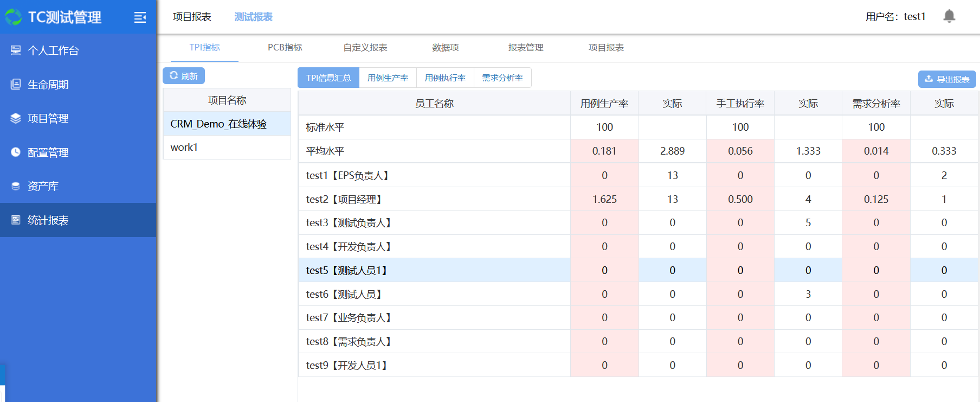Click the TC测试管理 logo icon
The image size is (980, 402).
[x=14, y=17]
